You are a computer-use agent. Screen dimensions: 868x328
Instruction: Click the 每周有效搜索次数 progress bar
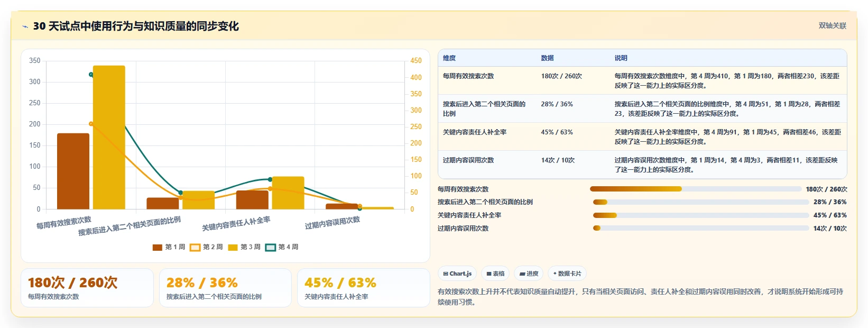(x=696, y=189)
